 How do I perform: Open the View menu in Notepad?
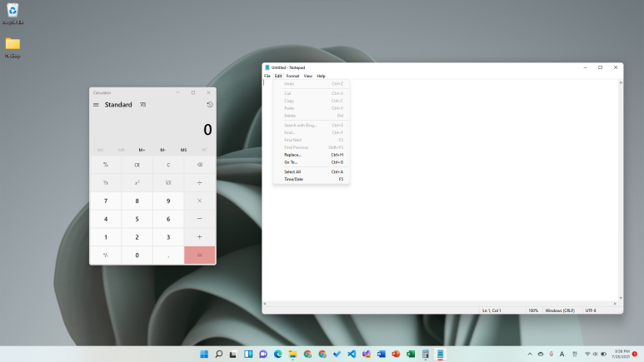(x=308, y=76)
